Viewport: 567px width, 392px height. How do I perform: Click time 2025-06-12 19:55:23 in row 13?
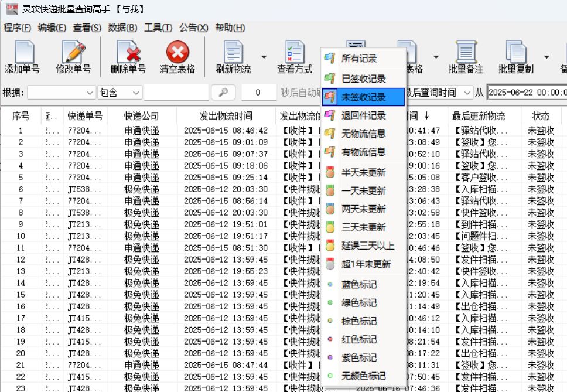pyautogui.click(x=226, y=271)
